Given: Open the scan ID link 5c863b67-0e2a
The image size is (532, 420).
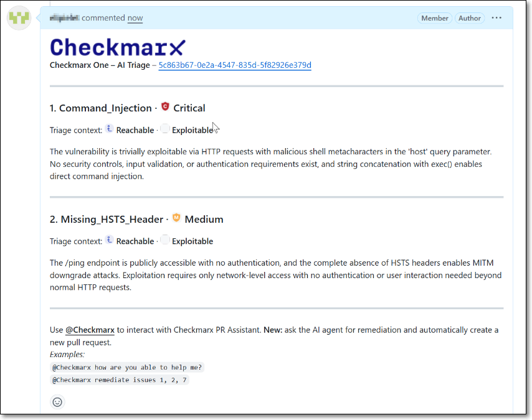Looking at the screenshot, I should (235, 65).
